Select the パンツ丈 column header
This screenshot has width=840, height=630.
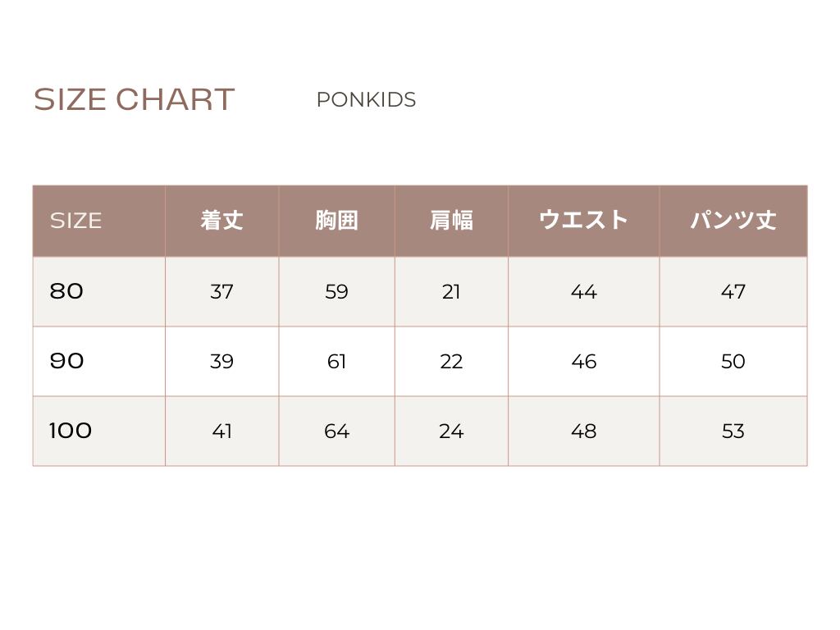pyautogui.click(x=733, y=221)
